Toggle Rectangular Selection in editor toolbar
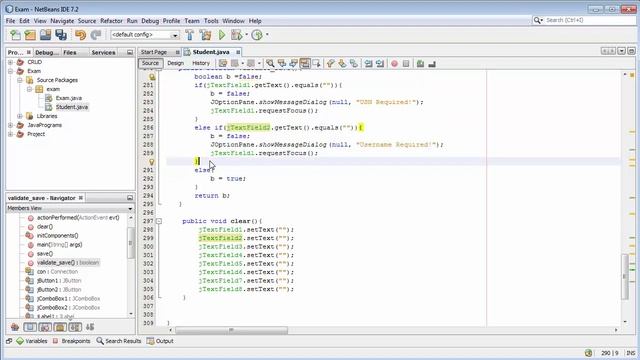This screenshot has height=360, width=640. (x=316, y=63)
